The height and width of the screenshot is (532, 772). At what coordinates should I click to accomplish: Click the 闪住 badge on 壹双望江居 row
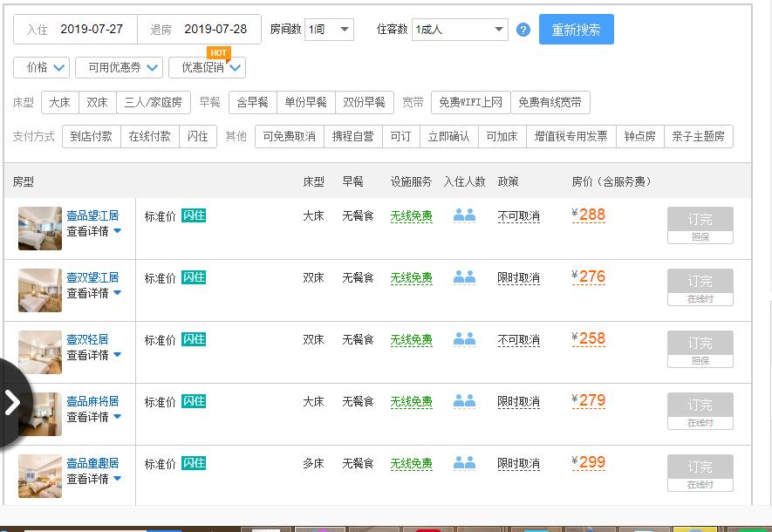coord(192,278)
